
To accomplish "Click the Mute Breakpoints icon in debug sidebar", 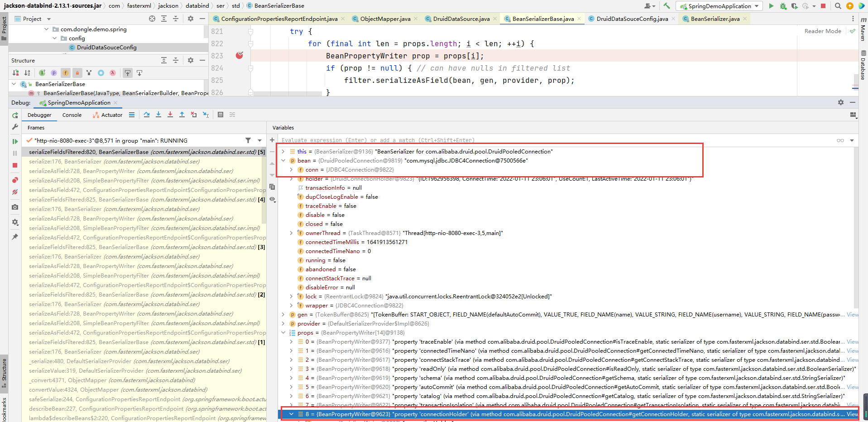I will coord(15,192).
